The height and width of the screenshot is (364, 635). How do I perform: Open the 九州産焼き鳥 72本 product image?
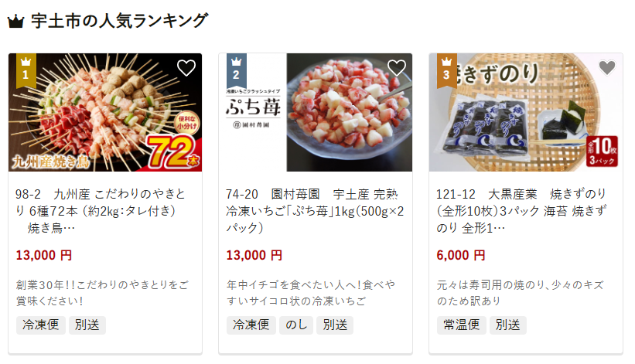click(x=105, y=112)
